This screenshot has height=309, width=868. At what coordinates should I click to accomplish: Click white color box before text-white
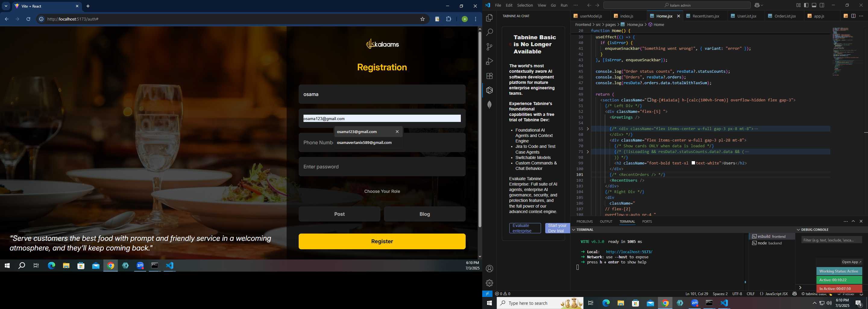point(693,163)
